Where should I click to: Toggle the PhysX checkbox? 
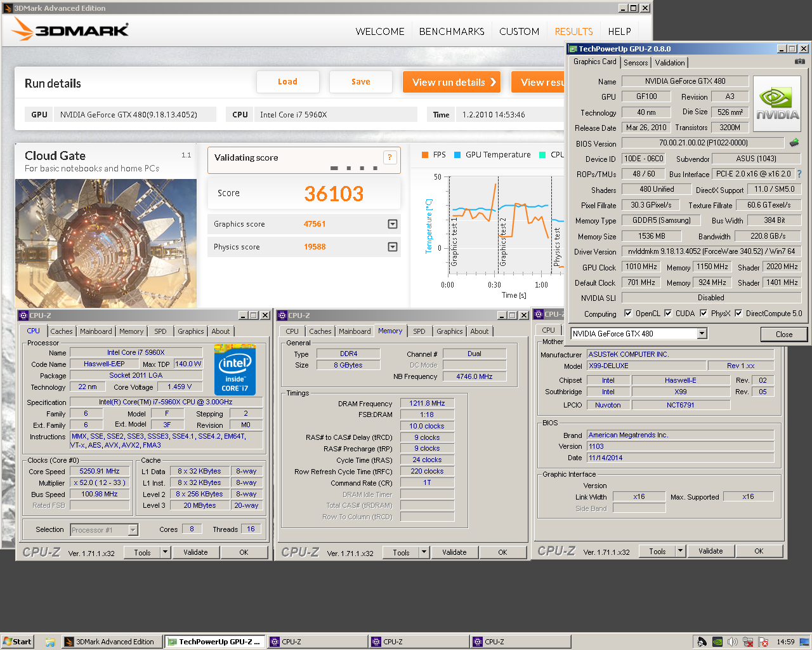click(704, 313)
